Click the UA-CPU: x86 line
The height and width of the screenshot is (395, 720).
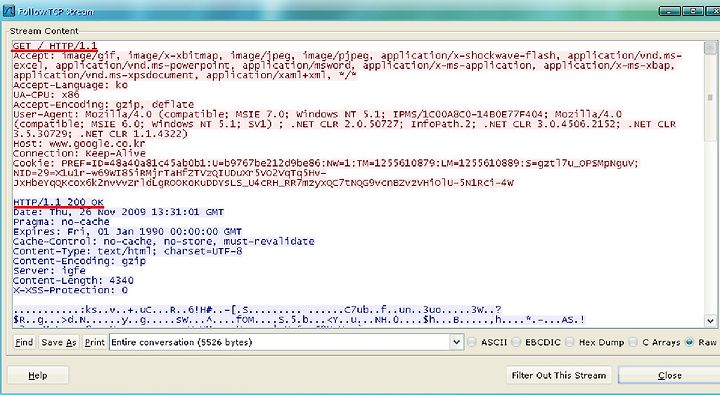[46, 95]
